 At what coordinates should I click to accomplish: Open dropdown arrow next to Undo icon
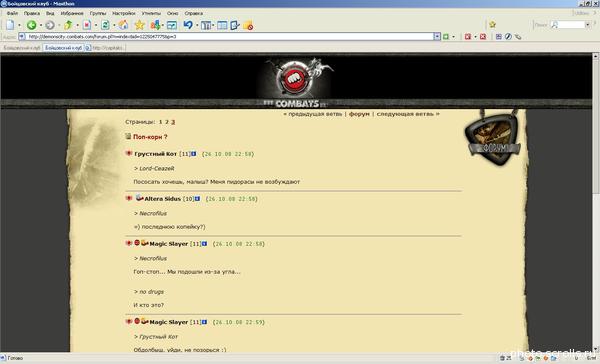coord(197,26)
